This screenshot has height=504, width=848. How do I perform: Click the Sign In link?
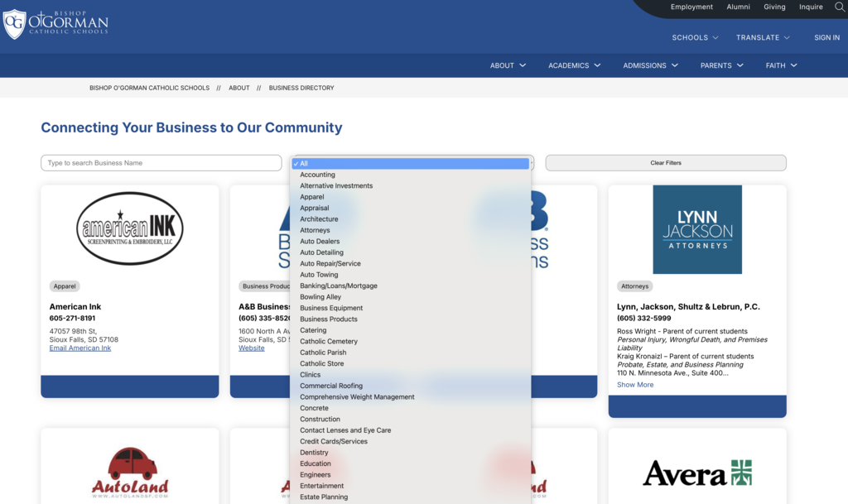coord(826,37)
